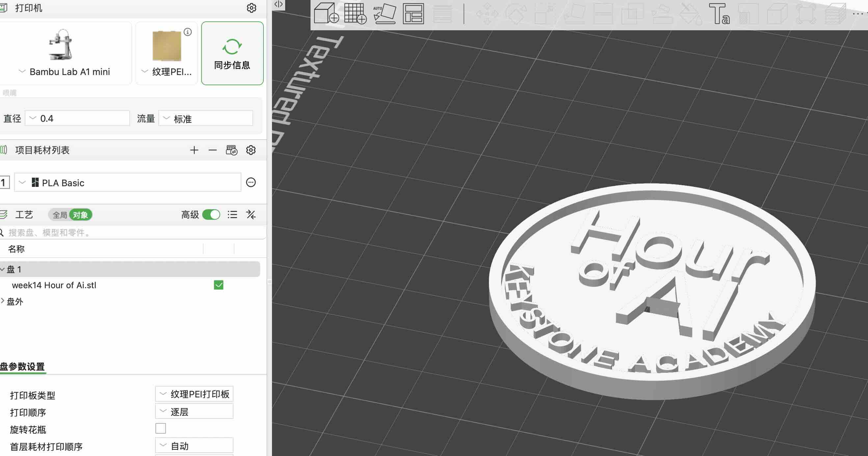Select the Move tool with four arrows
Viewport: 868px width, 456px height.
pos(487,13)
